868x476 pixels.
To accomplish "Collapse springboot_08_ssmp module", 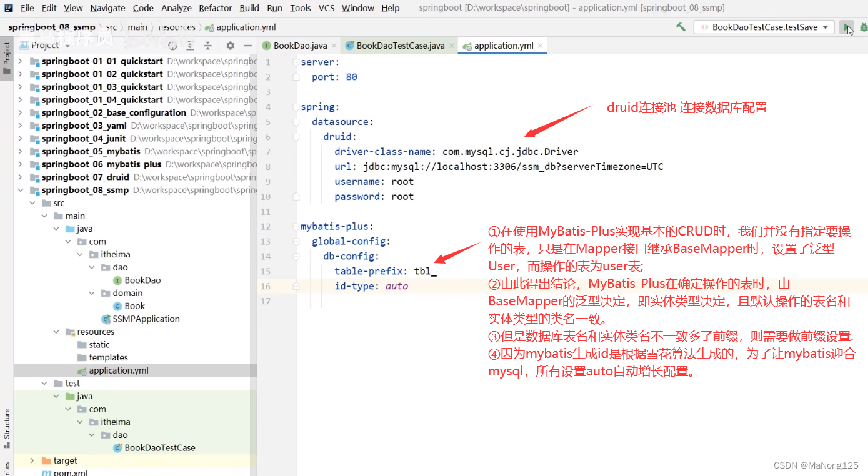I will (20, 190).
